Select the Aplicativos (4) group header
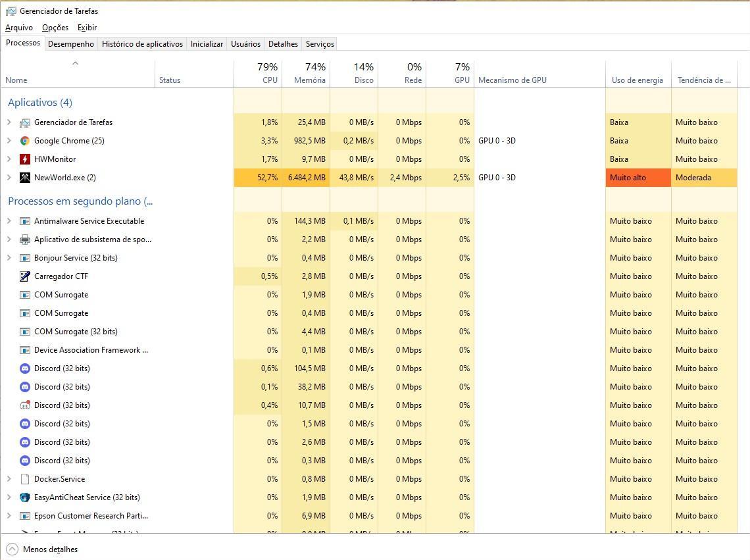This screenshot has width=750, height=560. click(40, 103)
